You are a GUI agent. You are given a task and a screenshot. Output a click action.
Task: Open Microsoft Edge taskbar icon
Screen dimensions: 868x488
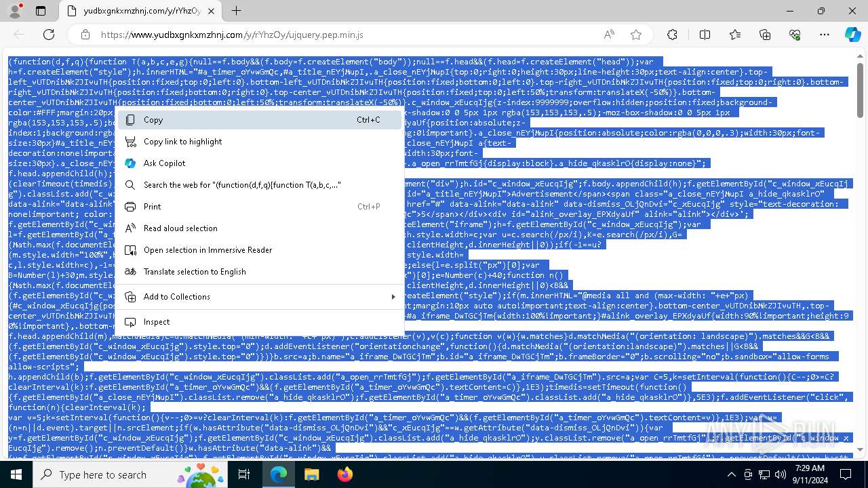(279, 474)
